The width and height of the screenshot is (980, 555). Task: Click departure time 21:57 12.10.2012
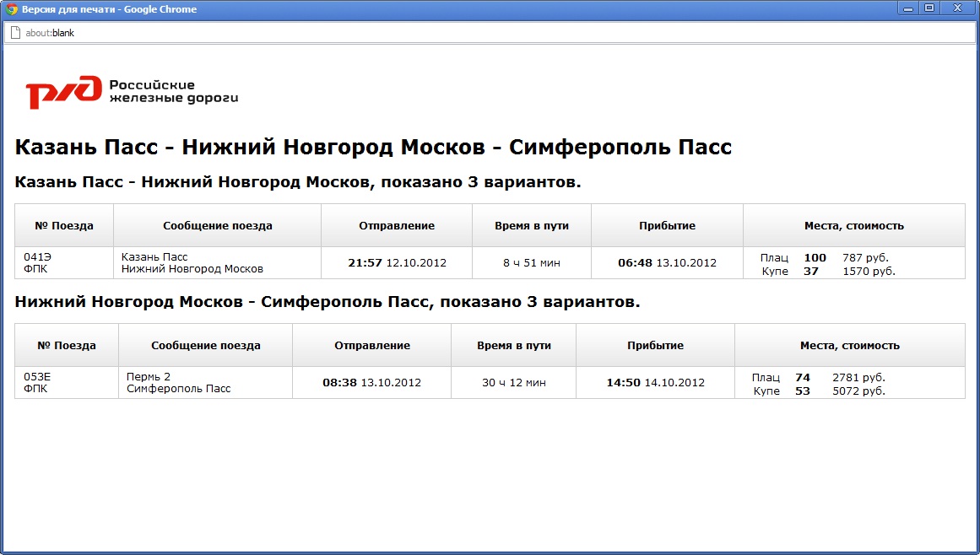(x=397, y=263)
